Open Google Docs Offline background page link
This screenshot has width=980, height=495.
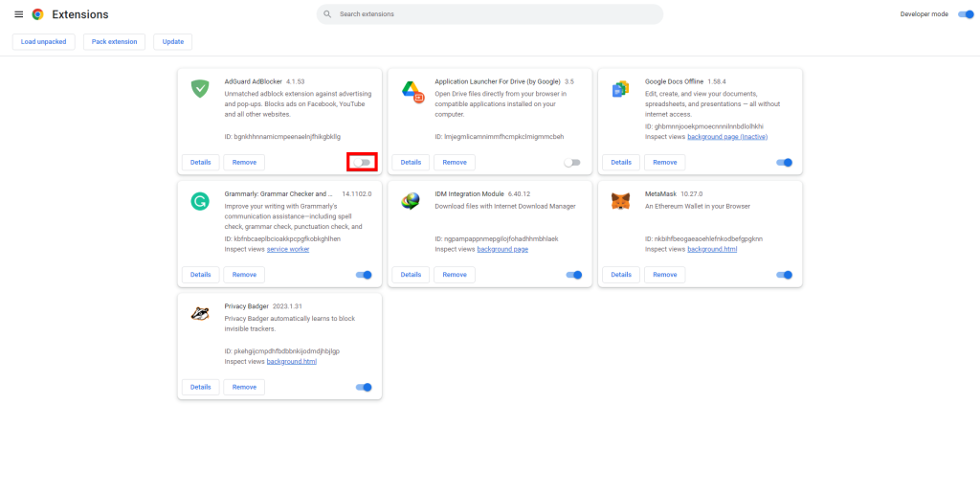point(727,137)
